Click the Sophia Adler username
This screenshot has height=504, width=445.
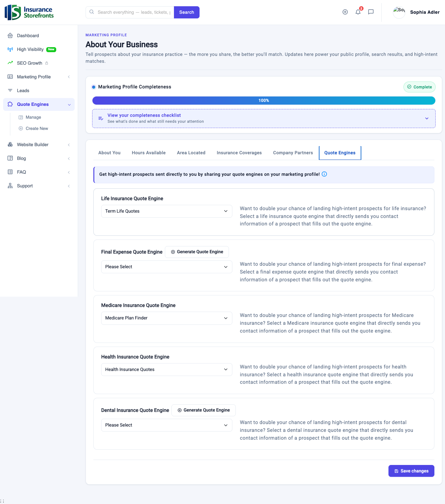[x=425, y=12]
